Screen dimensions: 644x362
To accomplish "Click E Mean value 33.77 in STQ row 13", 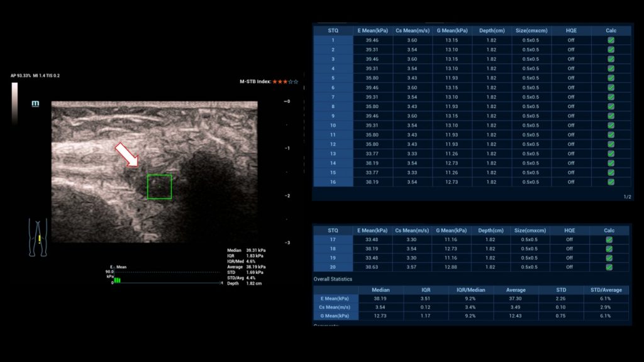I will point(372,153).
